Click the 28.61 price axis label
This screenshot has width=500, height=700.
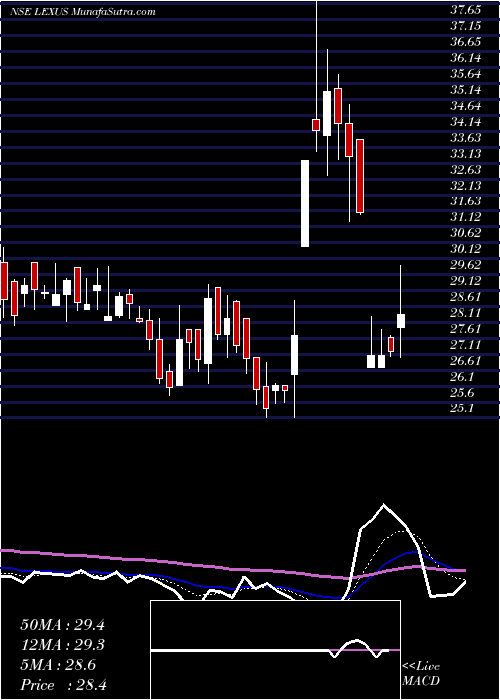[465, 297]
